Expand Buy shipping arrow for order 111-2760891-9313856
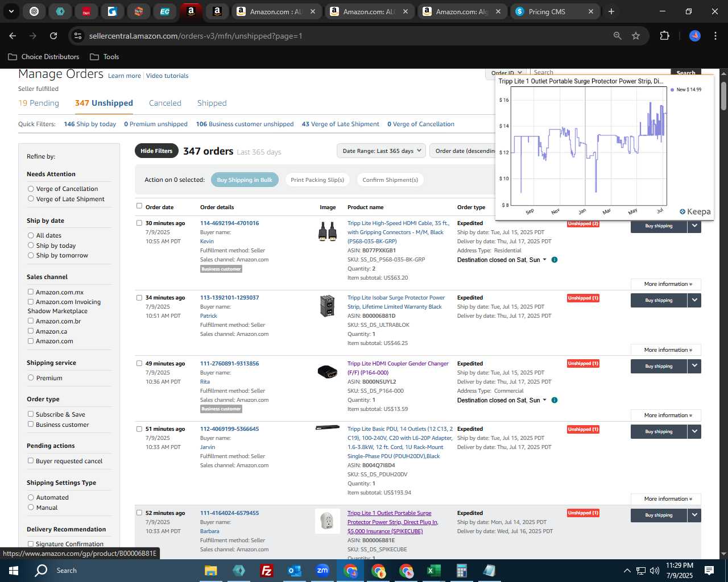This screenshot has height=582, width=728. pyautogui.click(x=694, y=366)
